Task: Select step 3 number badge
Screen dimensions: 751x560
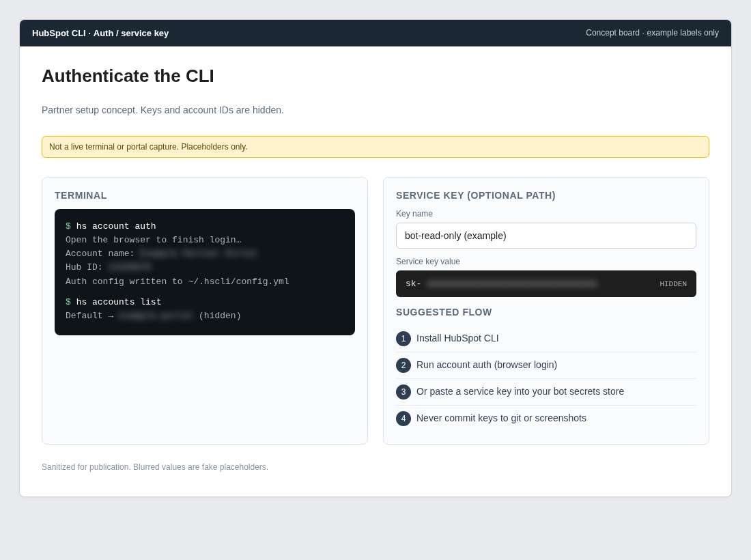Action: pos(403,392)
